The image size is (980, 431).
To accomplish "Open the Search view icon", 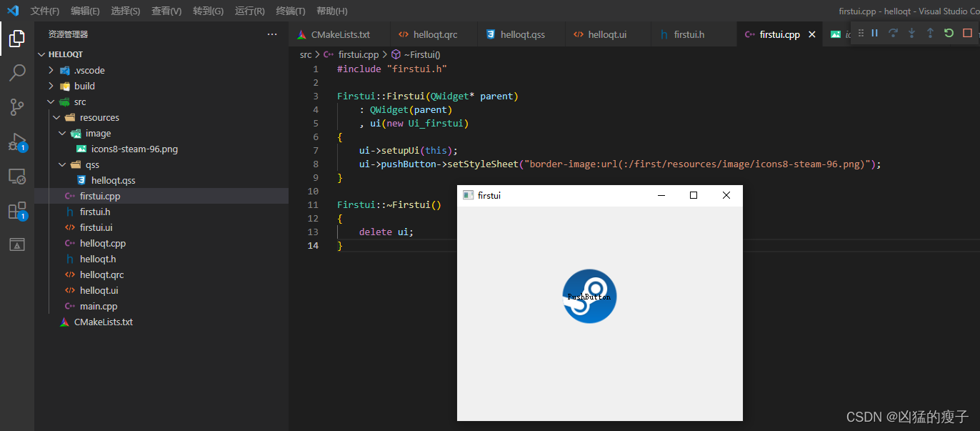I will click(17, 73).
